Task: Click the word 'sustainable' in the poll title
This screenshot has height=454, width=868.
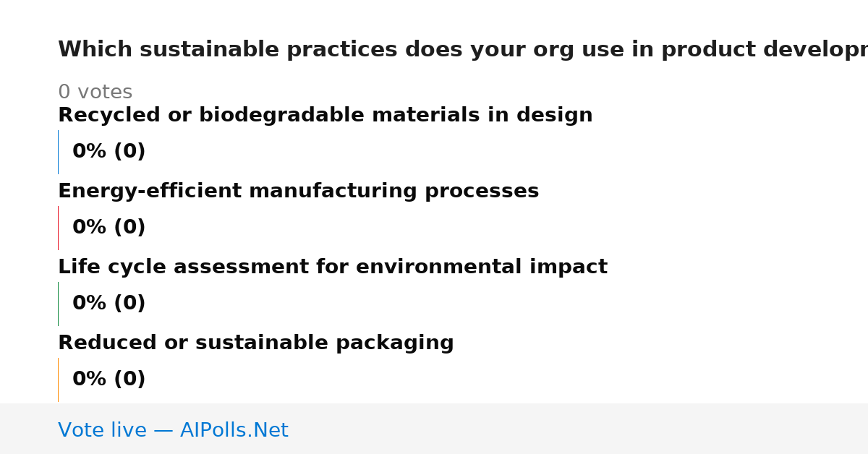Action: pos(210,50)
